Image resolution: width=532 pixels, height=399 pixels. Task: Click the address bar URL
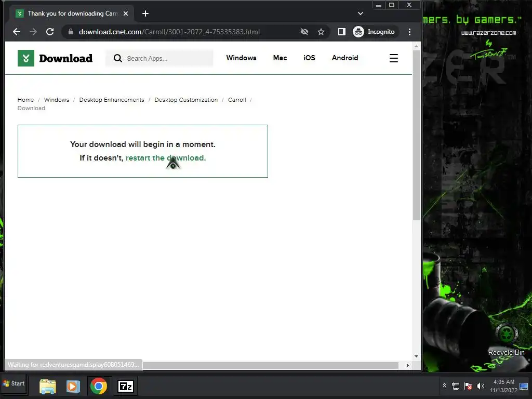click(x=169, y=32)
